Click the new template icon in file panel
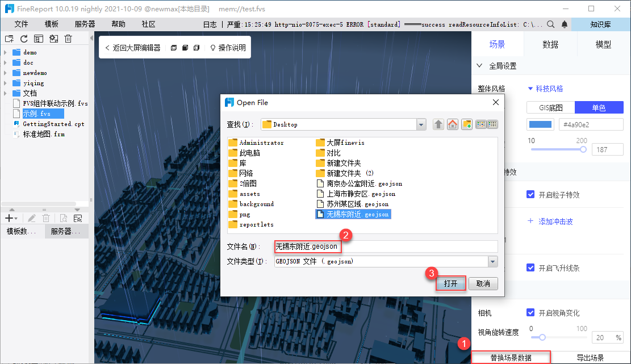The width and height of the screenshot is (631, 364). [x=9, y=39]
